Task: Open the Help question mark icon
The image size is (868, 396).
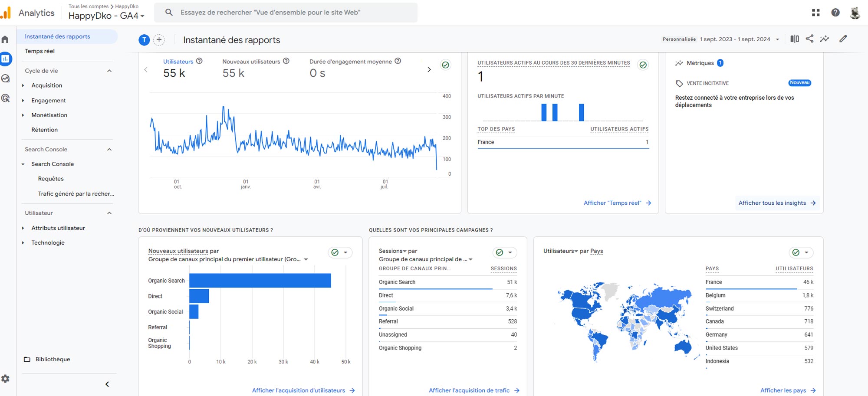Action: click(x=835, y=13)
